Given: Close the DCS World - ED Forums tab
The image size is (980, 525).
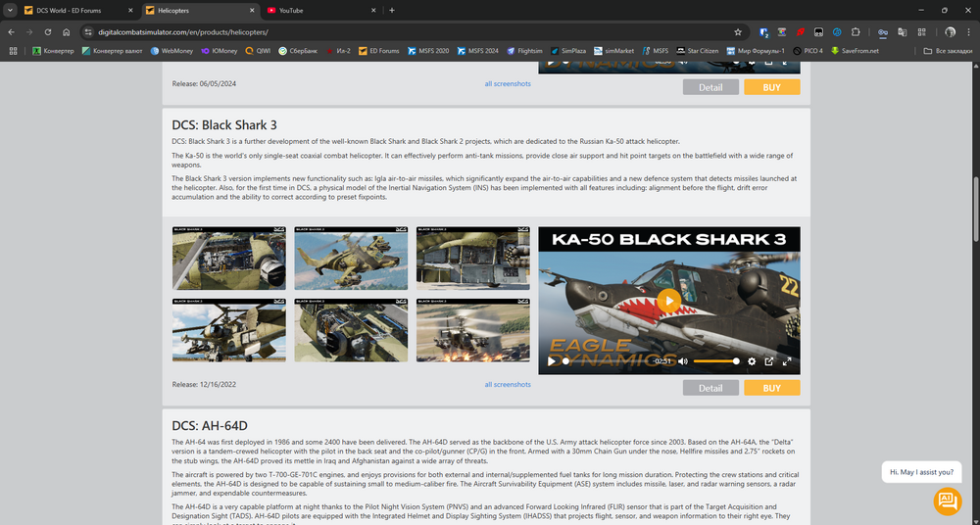Looking at the screenshot, I should (130, 11).
